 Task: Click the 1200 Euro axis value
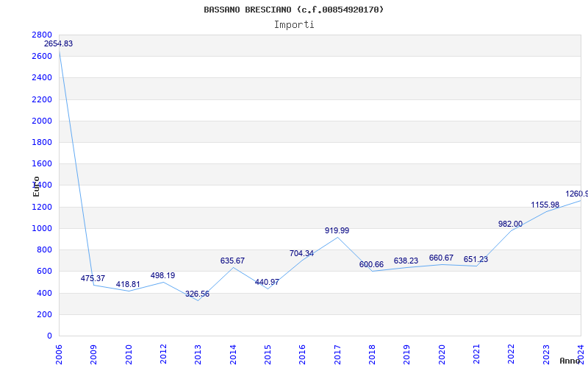pos(43,207)
